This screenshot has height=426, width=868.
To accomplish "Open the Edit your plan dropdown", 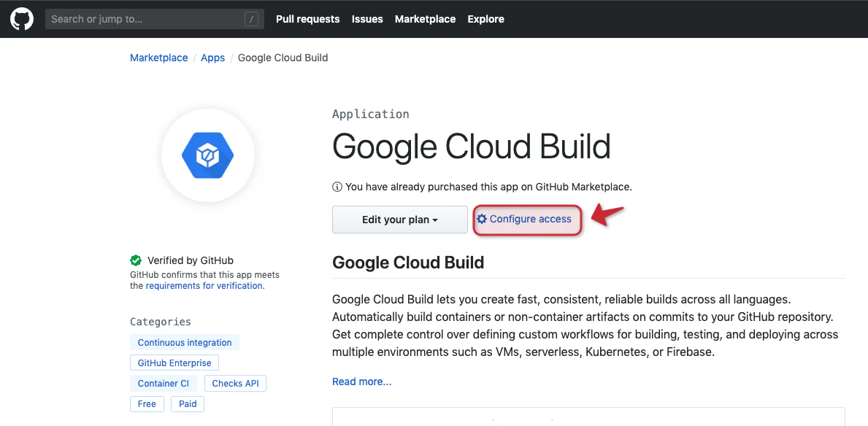I will [399, 220].
